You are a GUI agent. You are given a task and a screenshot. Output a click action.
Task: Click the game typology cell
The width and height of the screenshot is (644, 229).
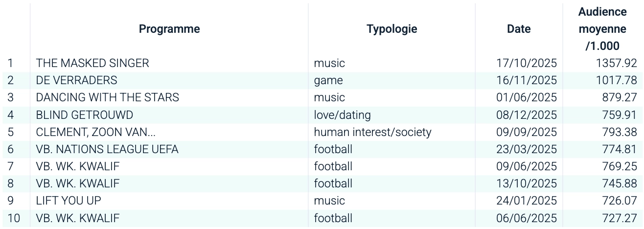[x=328, y=80]
